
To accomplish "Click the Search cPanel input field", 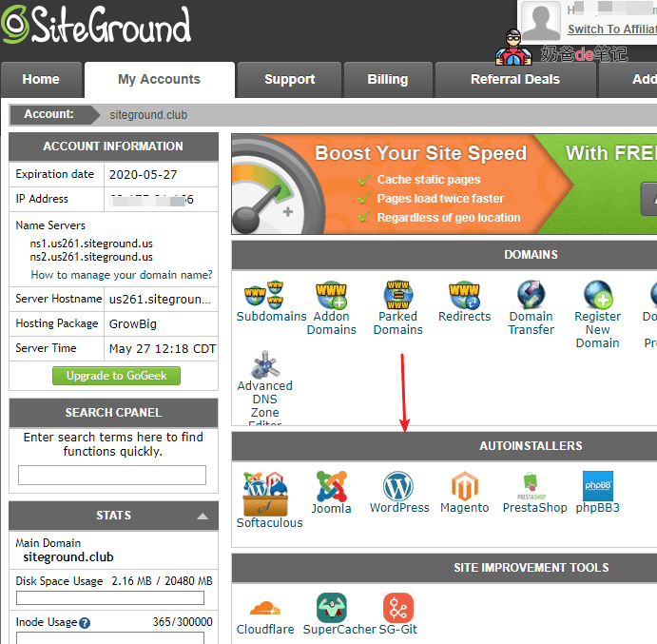I will coord(112,475).
